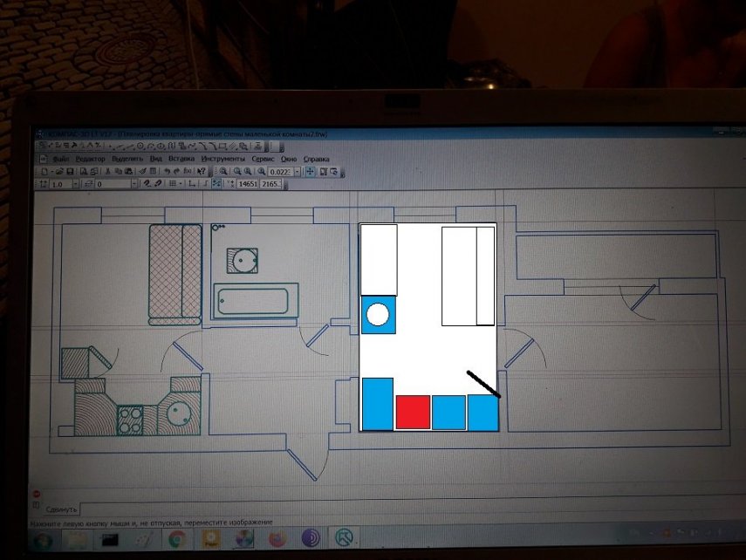Open Google Chrome from the taskbar
Screen dimensions: 746x560
pyautogui.click(x=176, y=540)
